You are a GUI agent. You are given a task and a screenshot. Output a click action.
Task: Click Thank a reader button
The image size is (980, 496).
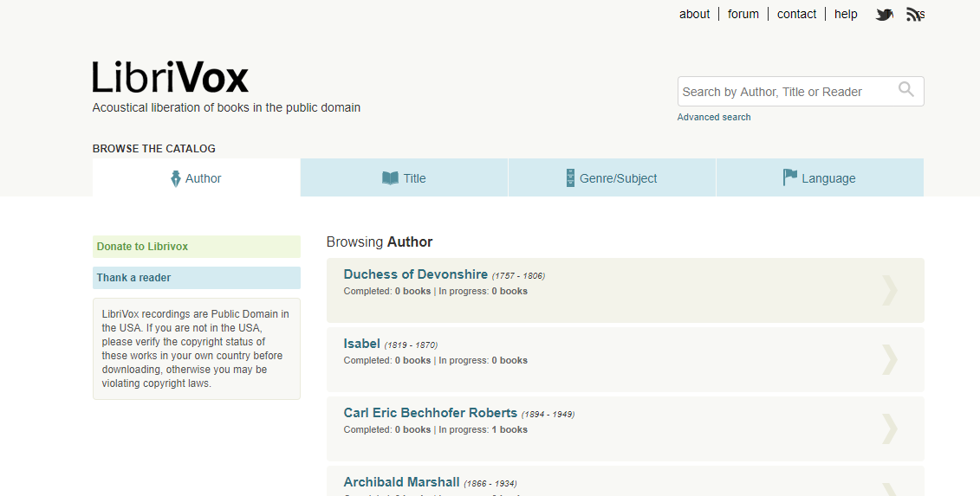(196, 278)
